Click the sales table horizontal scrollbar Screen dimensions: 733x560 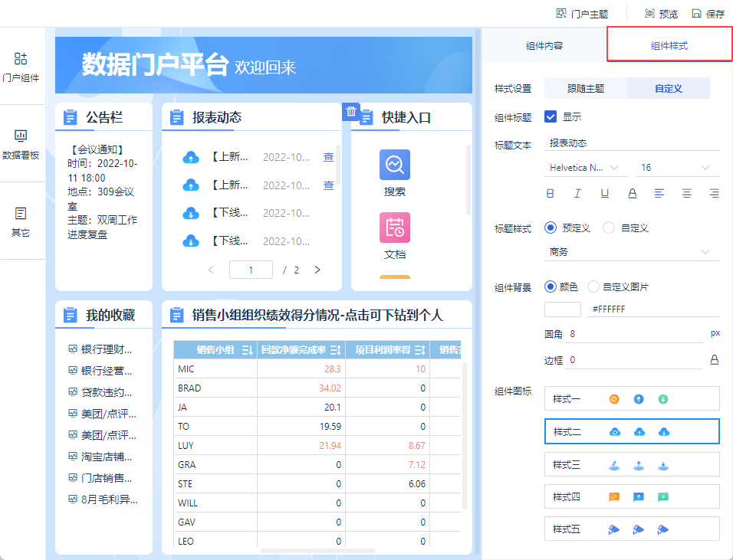[x=318, y=551]
